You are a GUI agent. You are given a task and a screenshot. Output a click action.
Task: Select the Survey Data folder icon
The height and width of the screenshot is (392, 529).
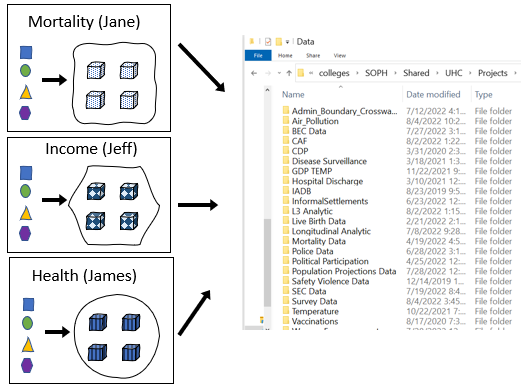[x=286, y=301]
